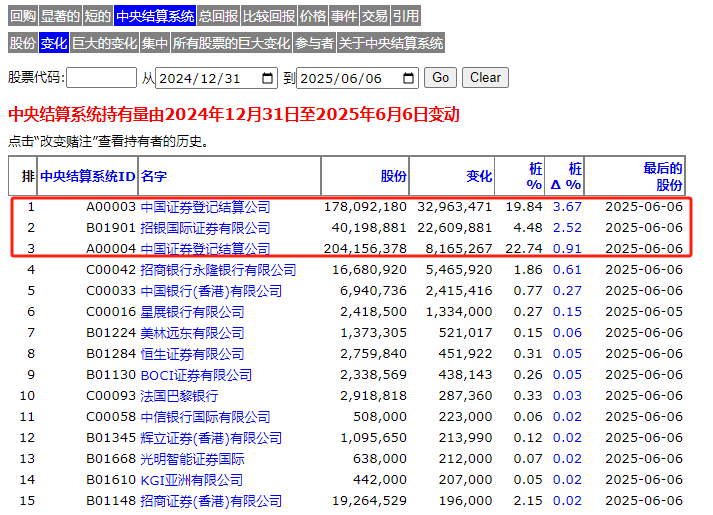The image size is (713, 515).
Task: Open 中国证券登记结算公司 link in row A00004
Action: point(206,249)
